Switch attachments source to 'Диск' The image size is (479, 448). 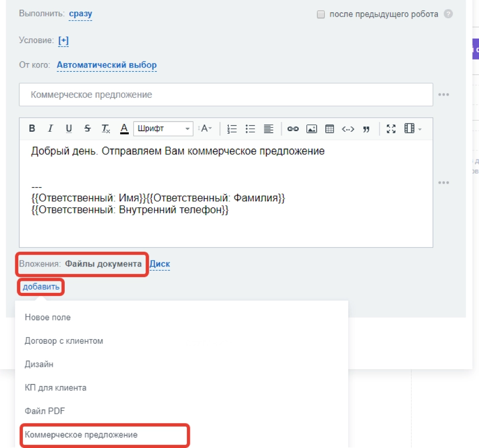point(160,264)
